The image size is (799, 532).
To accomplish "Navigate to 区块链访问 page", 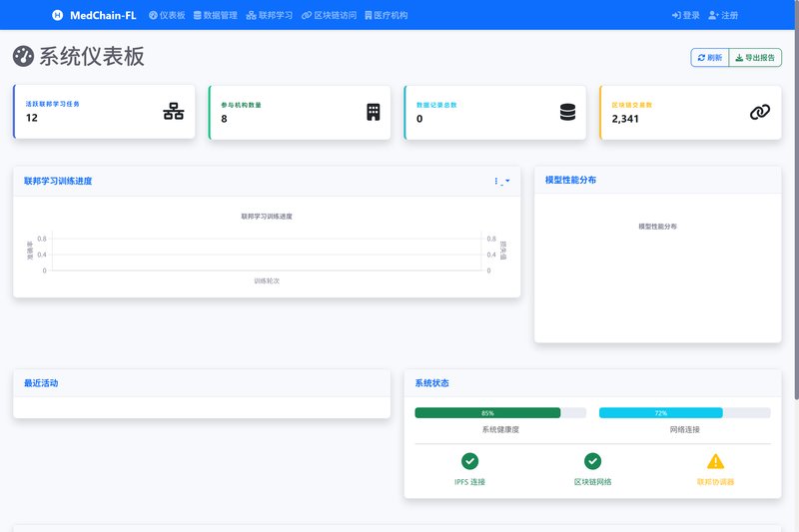I will point(329,15).
